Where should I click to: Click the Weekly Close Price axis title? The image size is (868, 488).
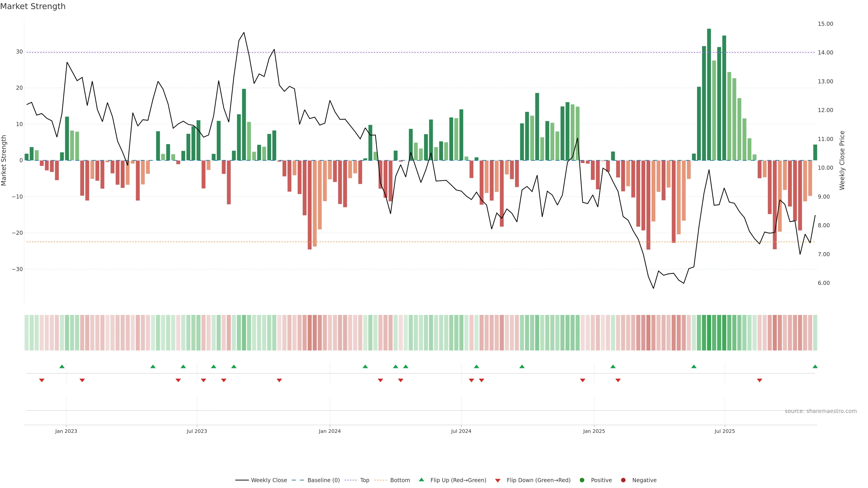click(x=842, y=160)
